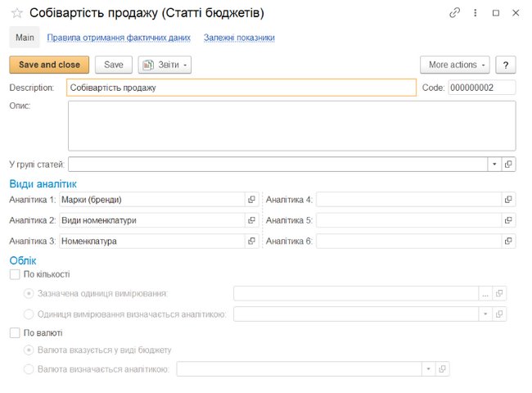Image resolution: width=532 pixels, height=393 pixels.
Task: Enable the По валюті checkbox
Action: point(14,333)
